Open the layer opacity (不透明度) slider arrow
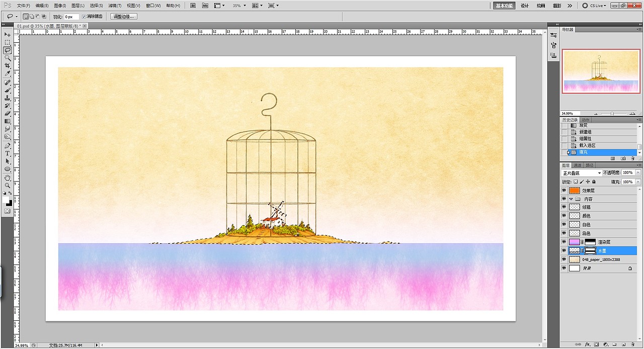This screenshot has height=349, width=644. [x=638, y=173]
